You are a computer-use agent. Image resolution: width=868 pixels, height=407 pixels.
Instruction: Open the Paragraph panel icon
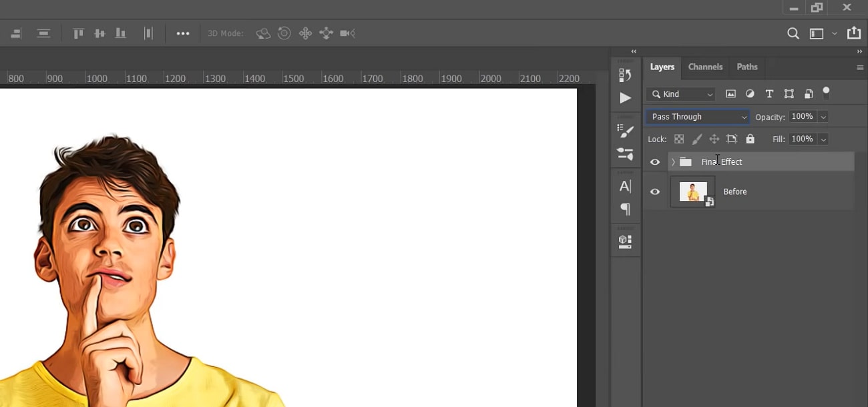pyautogui.click(x=625, y=210)
